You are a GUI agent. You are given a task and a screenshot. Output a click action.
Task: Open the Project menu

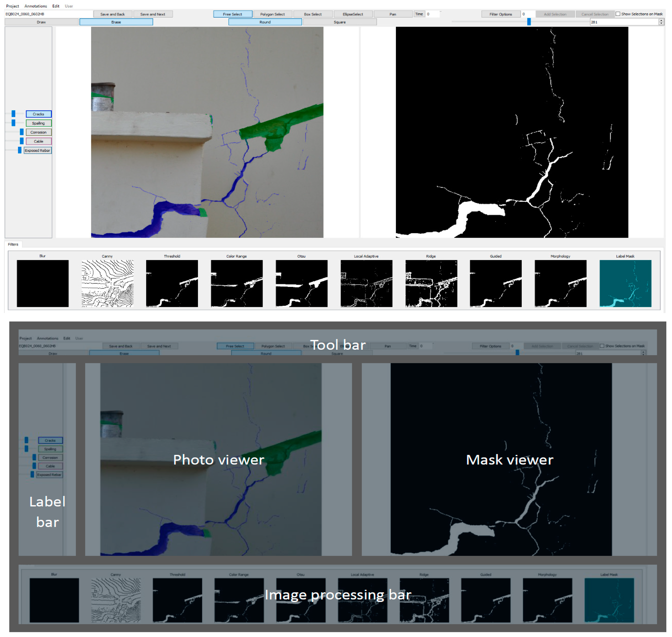13,6
